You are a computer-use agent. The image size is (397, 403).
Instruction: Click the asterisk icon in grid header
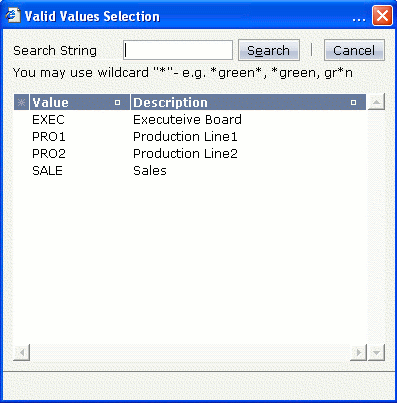point(21,102)
